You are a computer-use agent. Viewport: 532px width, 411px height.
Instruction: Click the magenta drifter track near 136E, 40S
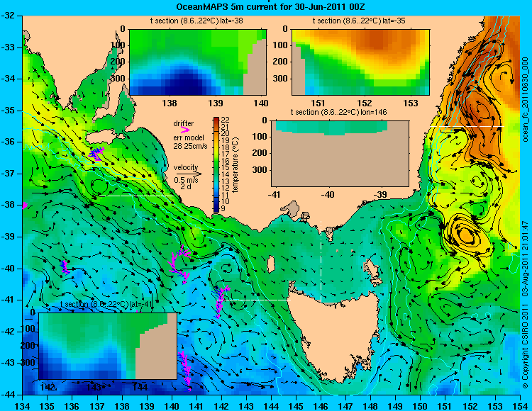pyautogui.click(x=65, y=266)
